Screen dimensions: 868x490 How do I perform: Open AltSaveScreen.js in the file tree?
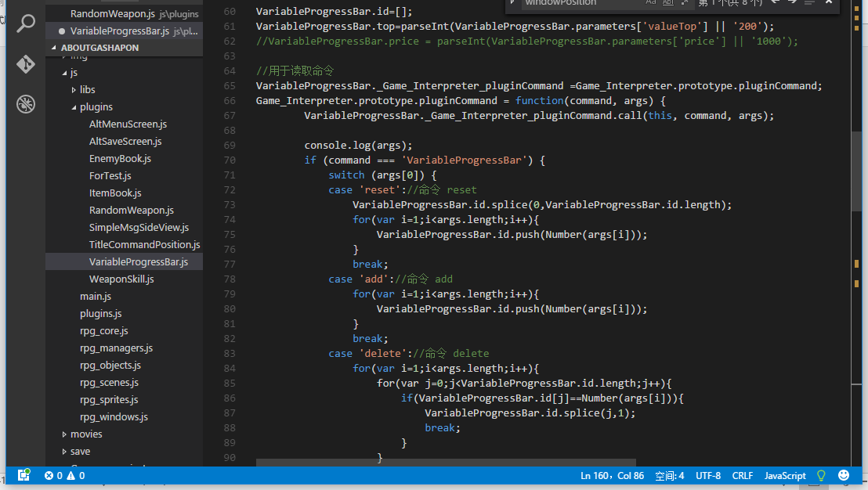coord(125,142)
